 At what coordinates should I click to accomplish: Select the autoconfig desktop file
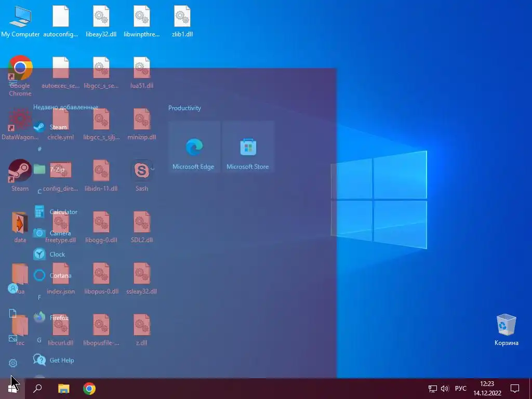[61, 21]
